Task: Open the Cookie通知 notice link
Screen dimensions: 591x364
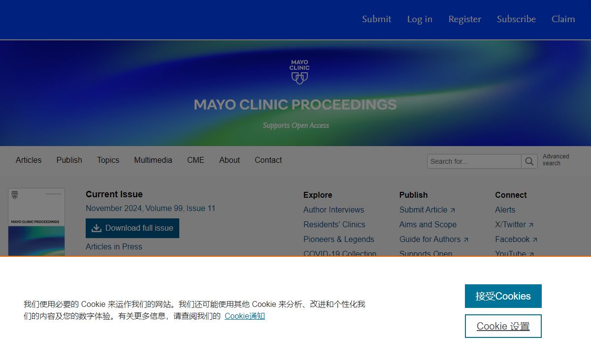Action: tap(245, 316)
